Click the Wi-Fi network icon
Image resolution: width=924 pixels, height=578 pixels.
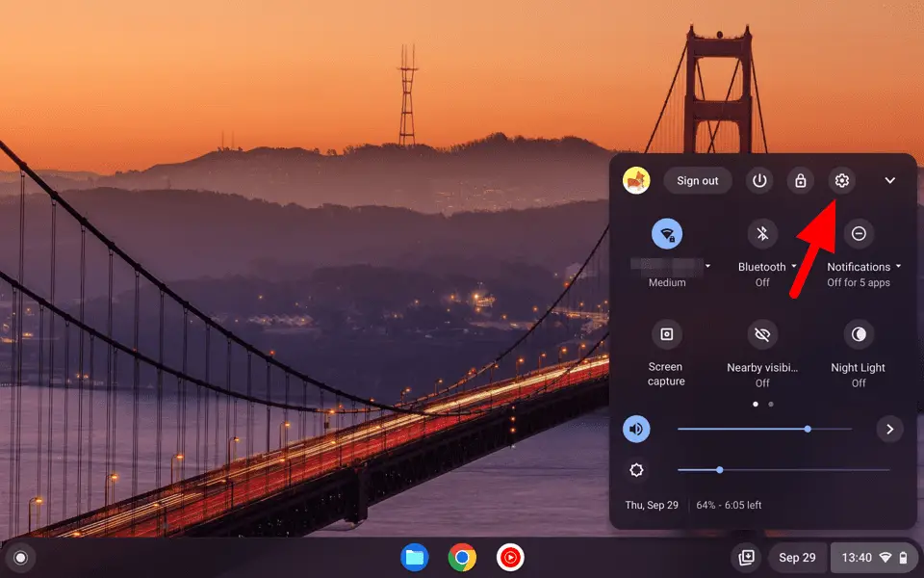pos(666,233)
